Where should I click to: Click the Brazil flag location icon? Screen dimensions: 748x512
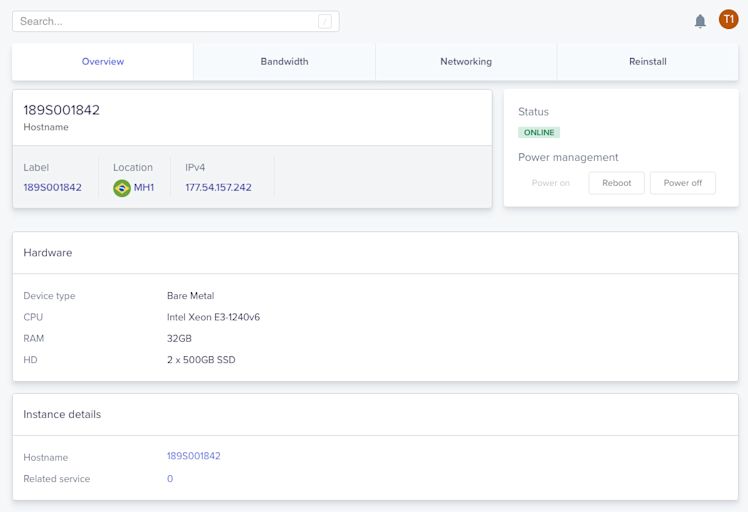pyautogui.click(x=122, y=188)
